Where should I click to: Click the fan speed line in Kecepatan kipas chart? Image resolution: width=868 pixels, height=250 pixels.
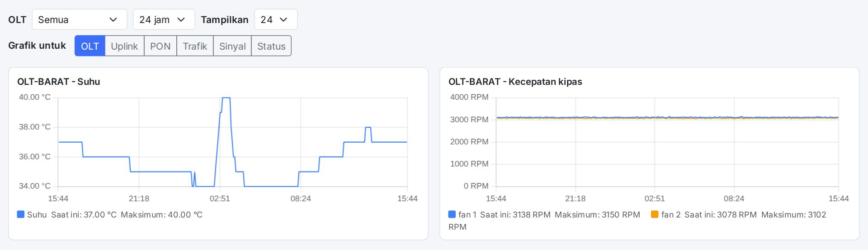(667, 118)
